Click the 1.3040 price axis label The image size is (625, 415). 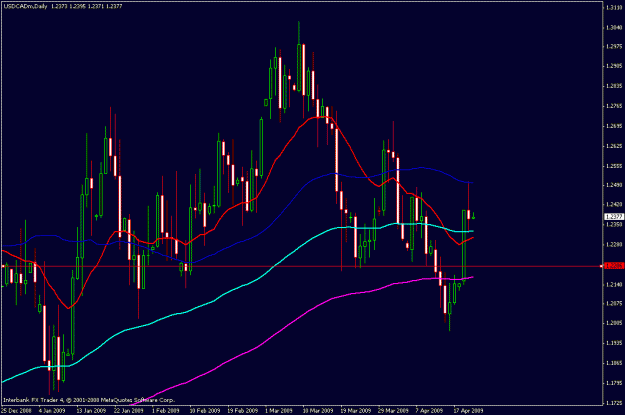pos(614,28)
